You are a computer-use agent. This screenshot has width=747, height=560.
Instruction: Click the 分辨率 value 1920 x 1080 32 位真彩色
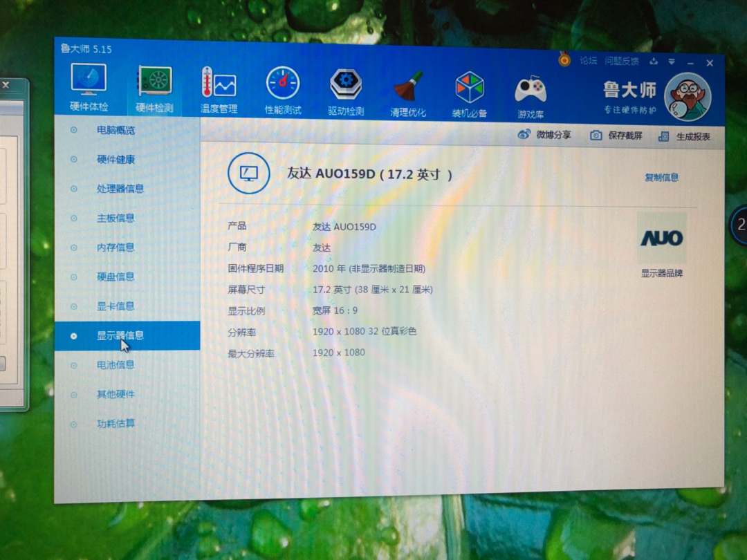(365, 331)
